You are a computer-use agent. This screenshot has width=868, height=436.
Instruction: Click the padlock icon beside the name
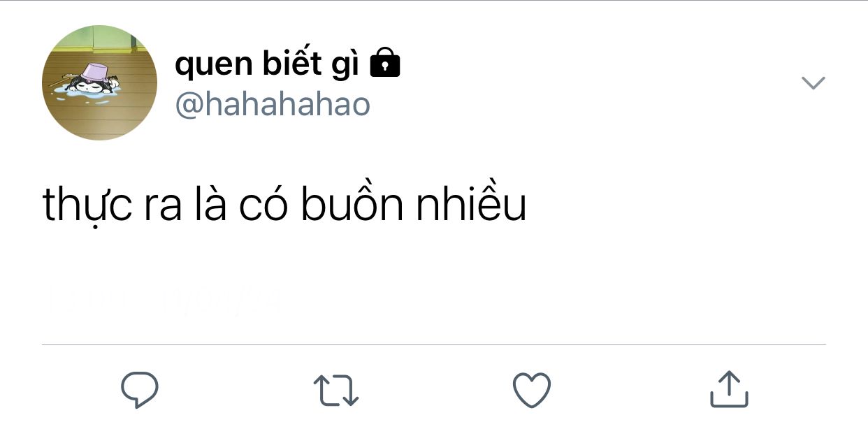pos(384,64)
